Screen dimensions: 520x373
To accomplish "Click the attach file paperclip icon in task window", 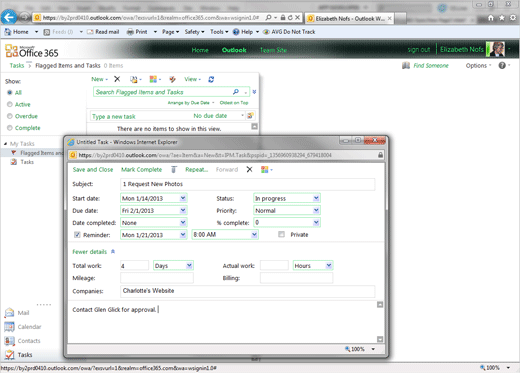I will (174, 170).
